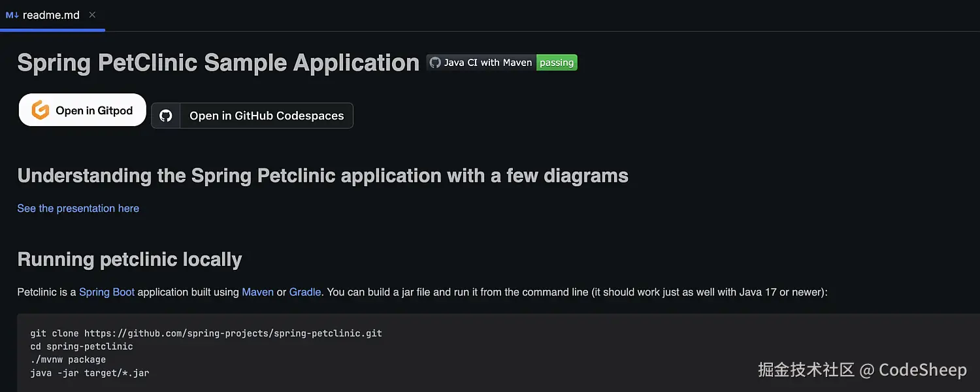Click the Running petclinic locally heading
Screen dimensions: 980x392
pos(129,259)
